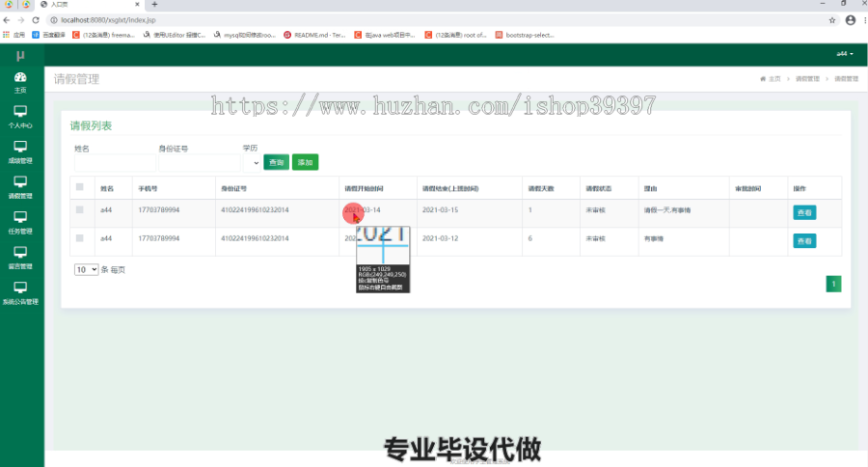Image resolution: width=868 pixels, height=467 pixels.
Task: Click 查看 for the 2021-03-15 row
Action: tap(804, 212)
